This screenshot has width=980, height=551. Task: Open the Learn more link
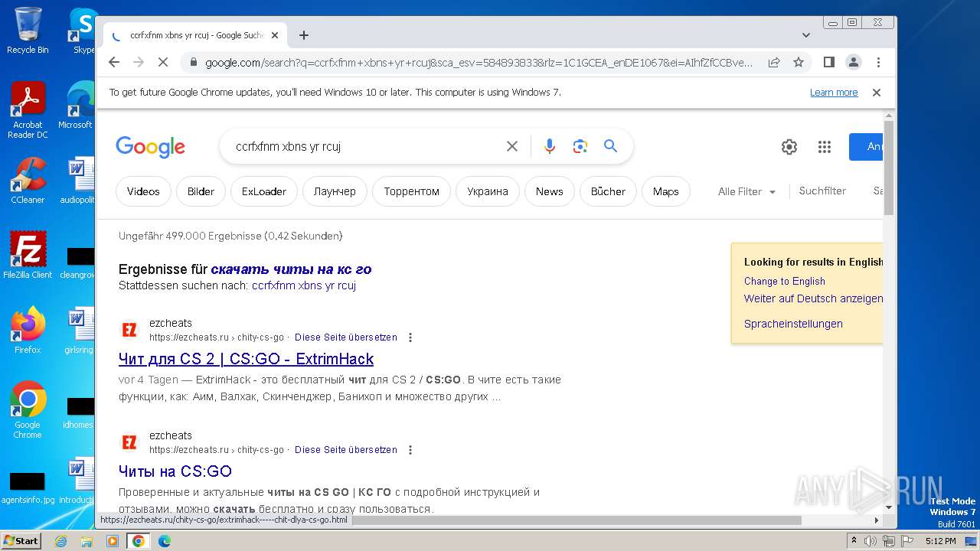(834, 93)
